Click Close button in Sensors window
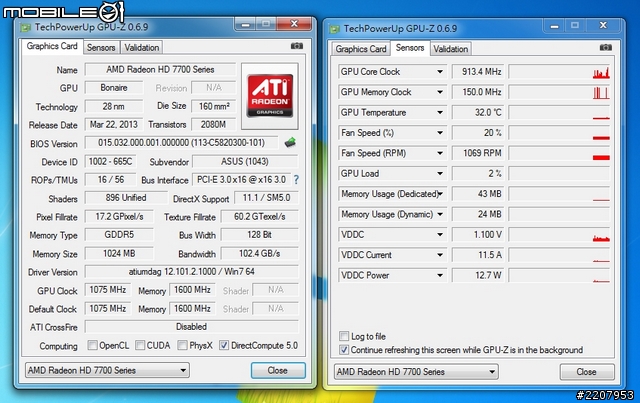 (587, 372)
